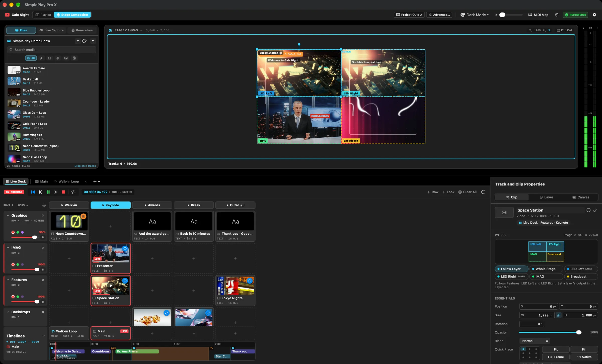Select Whole Stage target option
This screenshot has width=602, height=364.
pyautogui.click(x=546, y=269)
